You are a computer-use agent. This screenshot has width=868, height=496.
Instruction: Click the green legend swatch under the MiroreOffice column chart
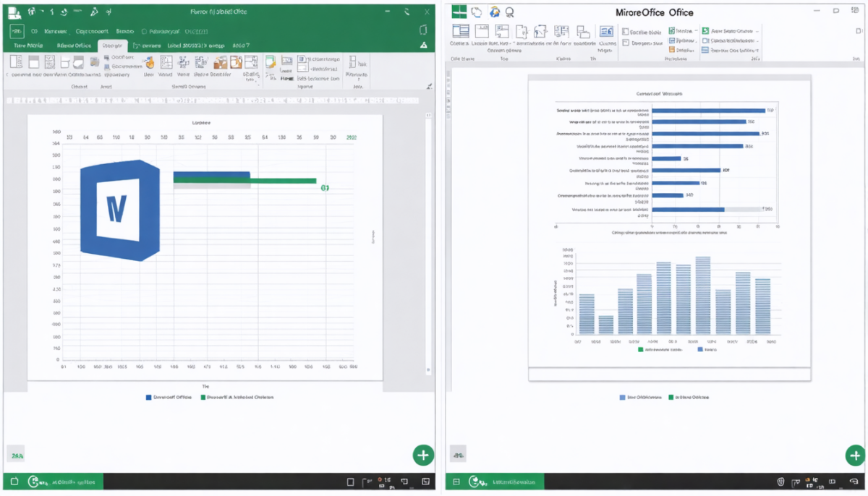[x=641, y=349]
